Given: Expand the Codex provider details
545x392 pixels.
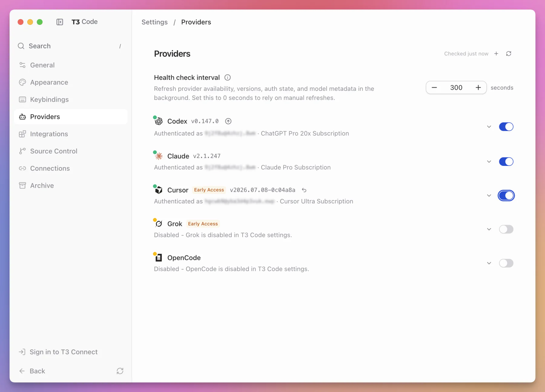Looking at the screenshot, I should (489, 127).
